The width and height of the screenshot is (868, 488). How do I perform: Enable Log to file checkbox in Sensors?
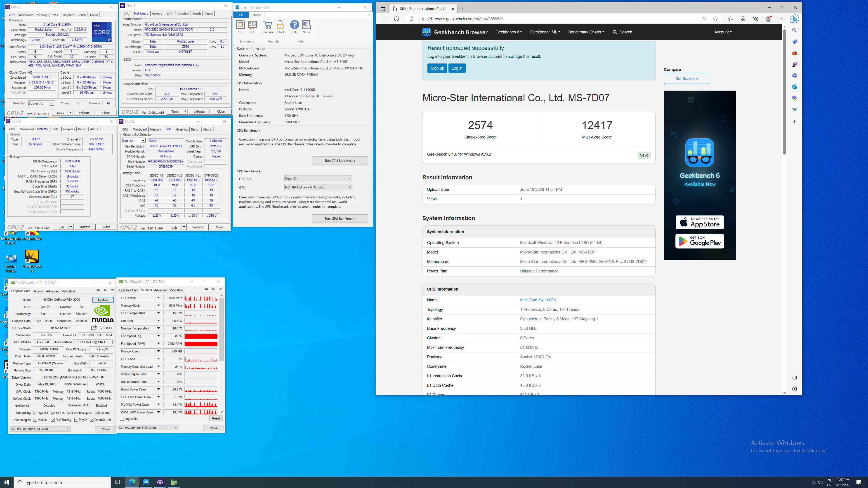click(122, 419)
